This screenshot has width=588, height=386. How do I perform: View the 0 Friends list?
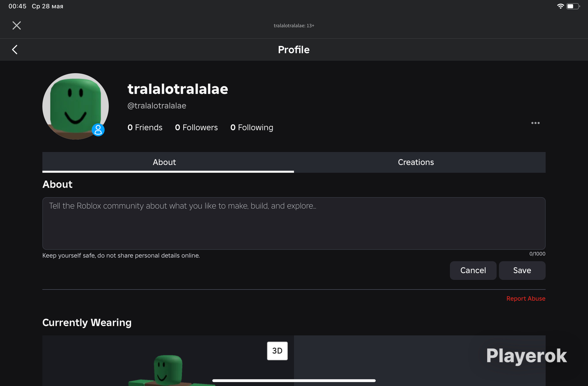point(145,127)
